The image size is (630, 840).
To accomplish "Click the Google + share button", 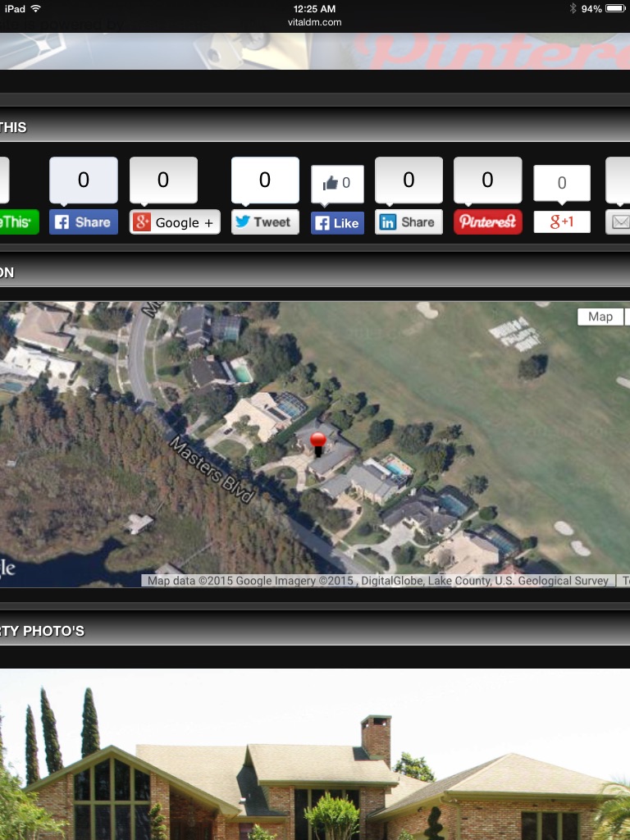I will 176,221.
